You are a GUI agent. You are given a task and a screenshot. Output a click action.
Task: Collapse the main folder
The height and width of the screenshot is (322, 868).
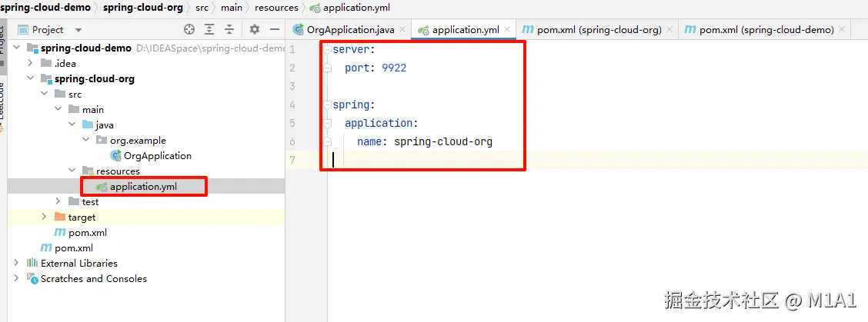58,110
